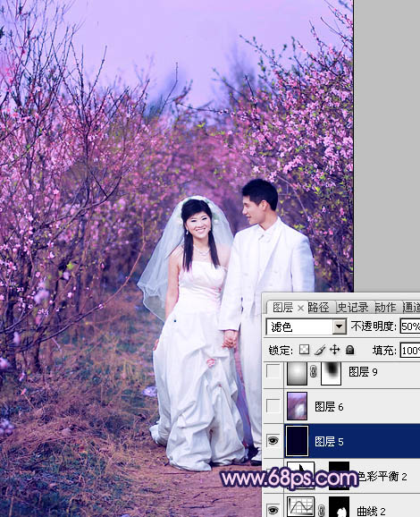420x517 pixels.
Task: Select the 图层 9 gradient thumbnail
Action: tap(297, 373)
